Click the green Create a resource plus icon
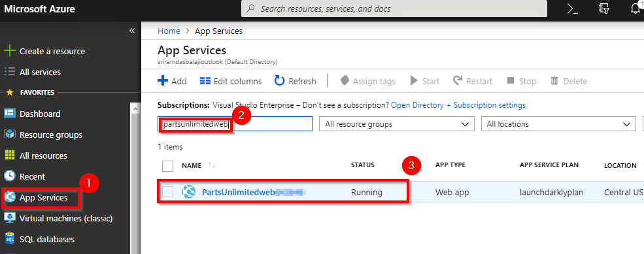Image resolution: width=644 pixels, height=254 pixels. (9, 52)
